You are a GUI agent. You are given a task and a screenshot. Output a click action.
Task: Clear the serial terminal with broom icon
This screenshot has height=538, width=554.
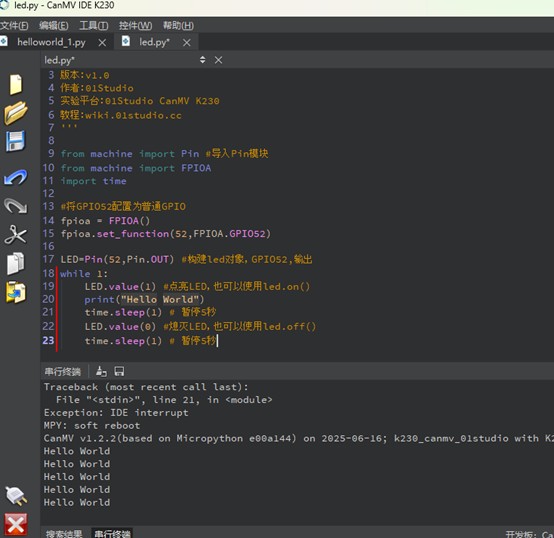click(101, 371)
